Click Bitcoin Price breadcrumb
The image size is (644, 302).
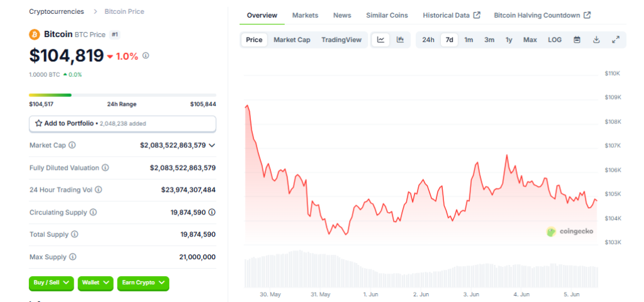[125, 11]
